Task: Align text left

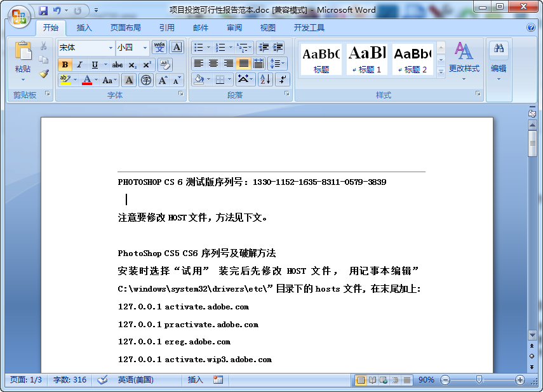Action: pos(198,64)
